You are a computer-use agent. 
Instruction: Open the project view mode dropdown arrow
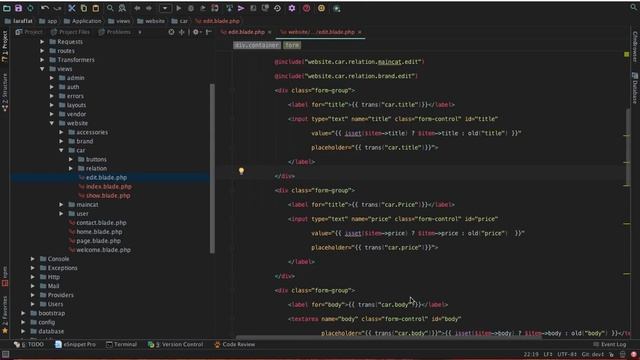coord(140,32)
